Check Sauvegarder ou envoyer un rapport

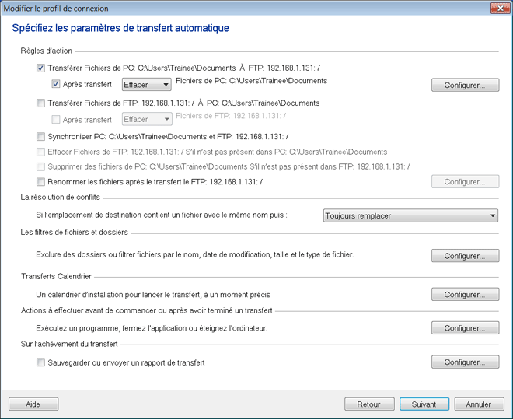[40, 362]
